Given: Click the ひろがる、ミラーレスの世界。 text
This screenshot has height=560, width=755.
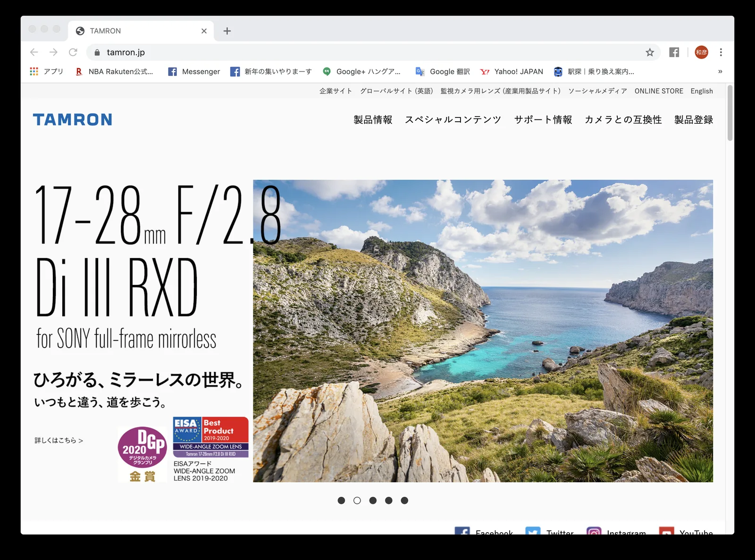Looking at the screenshot, I should tap(139, 380).
